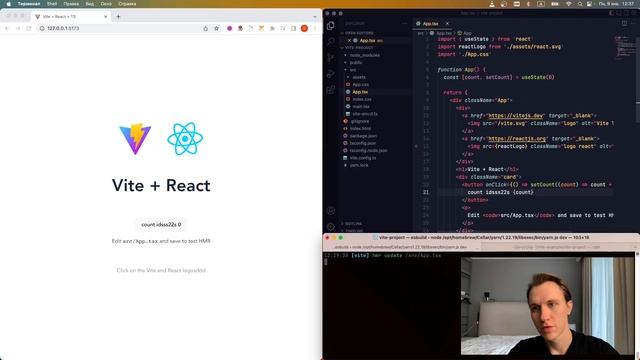Screen dimensions: 640x360
Task: Click the React logo on the page
Action: (185, 139)
